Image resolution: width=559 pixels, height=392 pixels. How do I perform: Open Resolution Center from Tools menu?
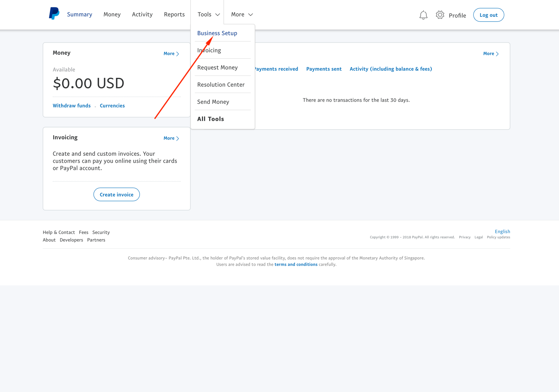pyautogui.click(x=221, y=84)
